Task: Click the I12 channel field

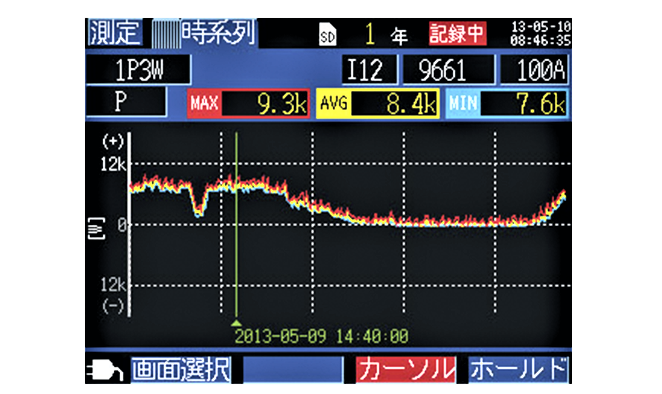Action: (369, 70)
